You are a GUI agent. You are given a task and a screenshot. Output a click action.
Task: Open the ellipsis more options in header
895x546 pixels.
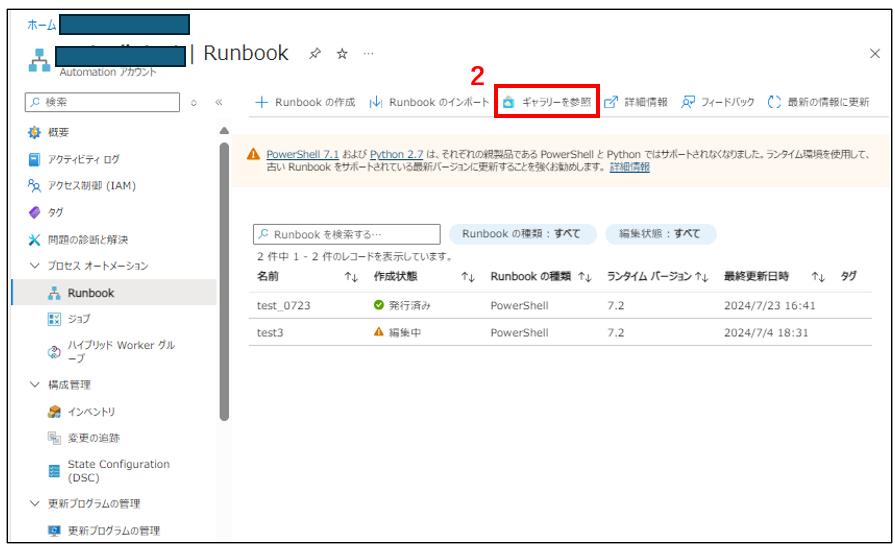(369, 54)
